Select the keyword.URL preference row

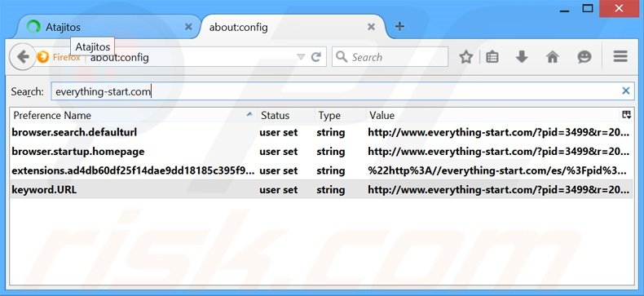(x=321, y=189)
